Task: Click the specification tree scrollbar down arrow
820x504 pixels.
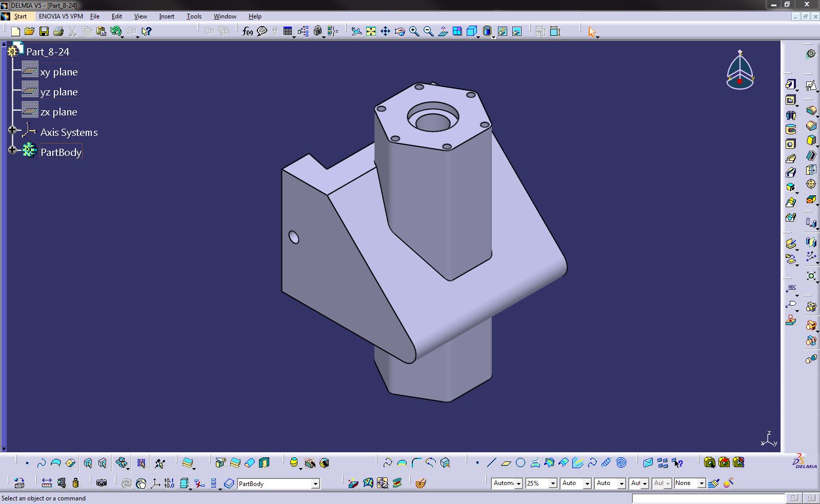Action: (3, 449)
